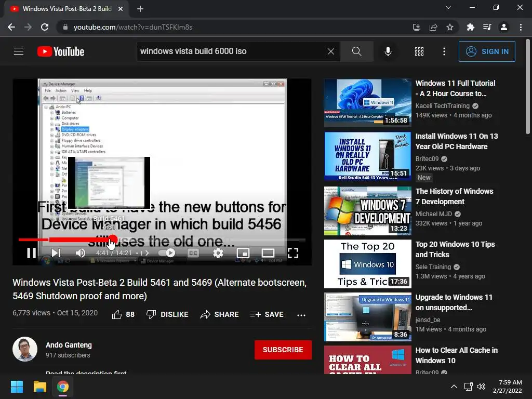
Task: Reload the page
Action: coord(45,27)
